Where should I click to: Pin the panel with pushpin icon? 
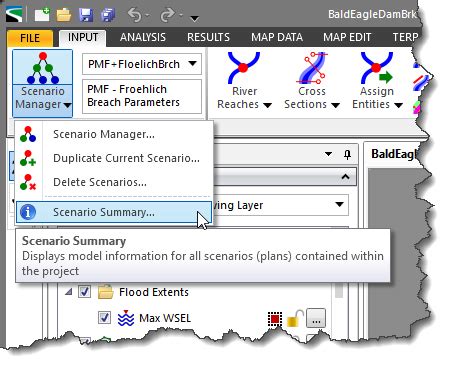[347, 154]
